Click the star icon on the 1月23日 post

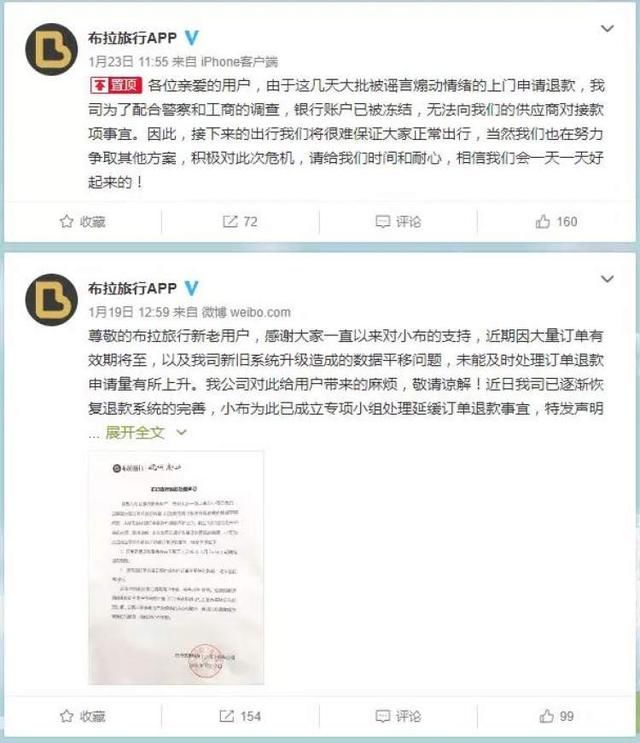[66, 221]
